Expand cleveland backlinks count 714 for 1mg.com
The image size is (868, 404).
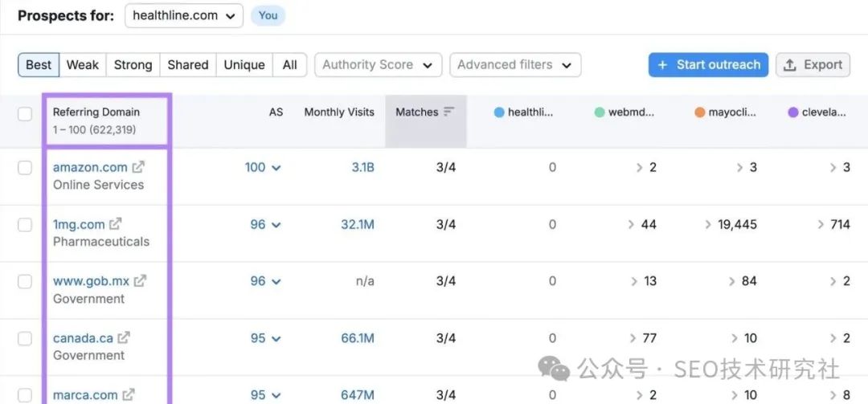pyautogui.click(x=833, y=224)
